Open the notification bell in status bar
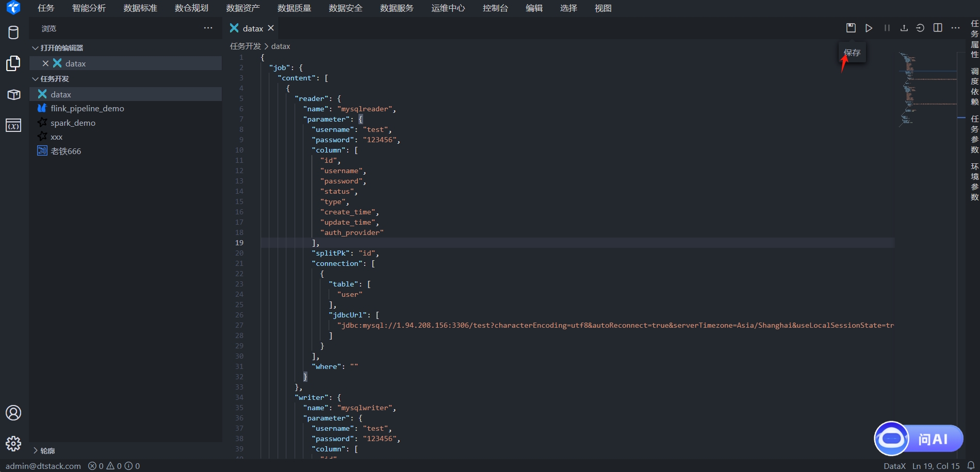The image size is (980, 472). coord(971,465)
